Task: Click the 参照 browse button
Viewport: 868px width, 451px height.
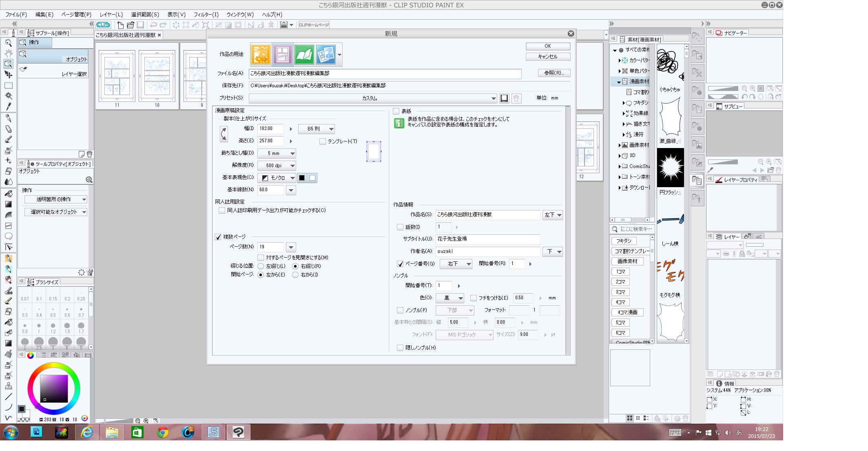Action: click(x=554, y=73)
